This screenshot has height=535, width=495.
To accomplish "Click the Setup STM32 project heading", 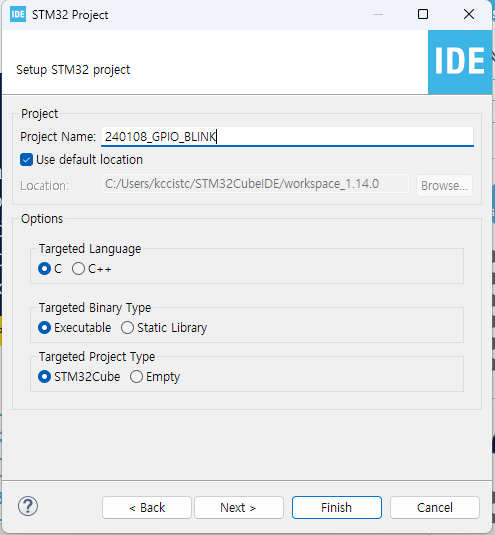I will point(73,70).
